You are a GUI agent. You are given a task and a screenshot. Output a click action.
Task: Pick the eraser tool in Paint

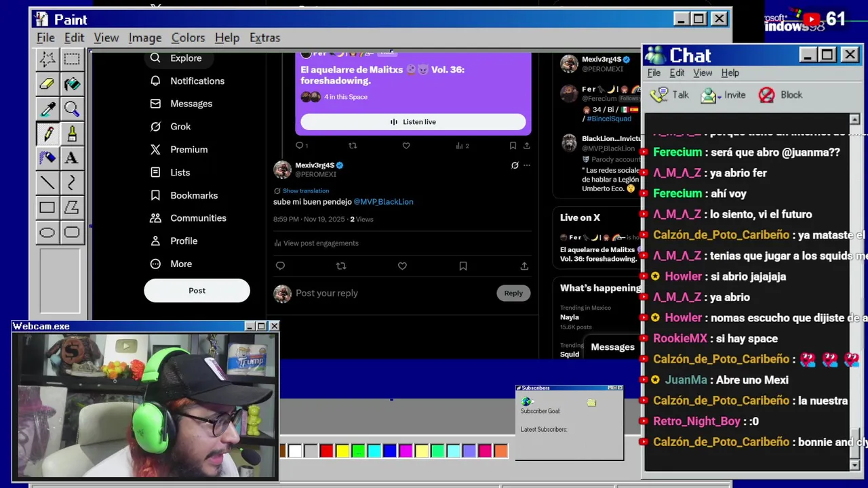pyautogui.click(x=47, y=84)
